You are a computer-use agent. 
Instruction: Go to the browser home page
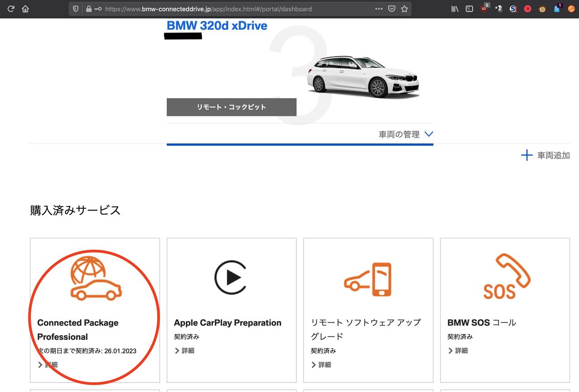25,9
